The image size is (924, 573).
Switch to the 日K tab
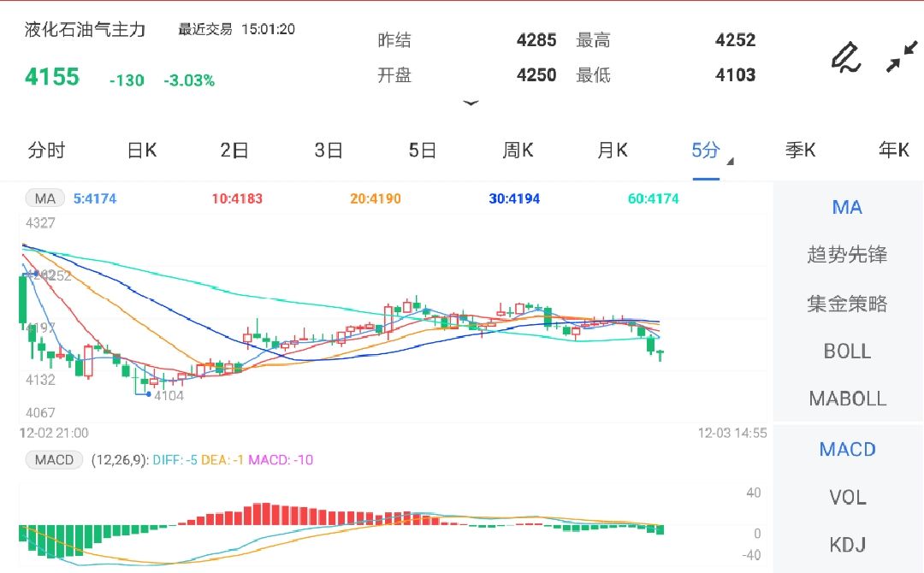coord(142,151)
